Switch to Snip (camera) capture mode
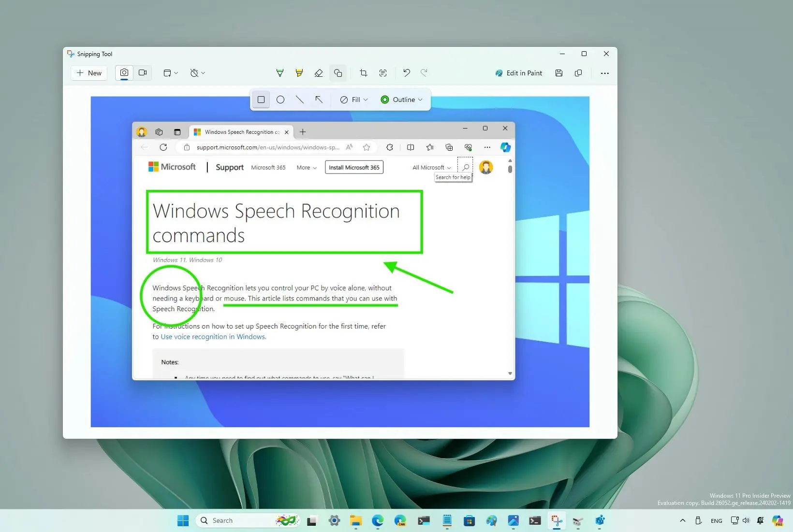The height and width of the screenshot is (532, 793). click(124, 73)
